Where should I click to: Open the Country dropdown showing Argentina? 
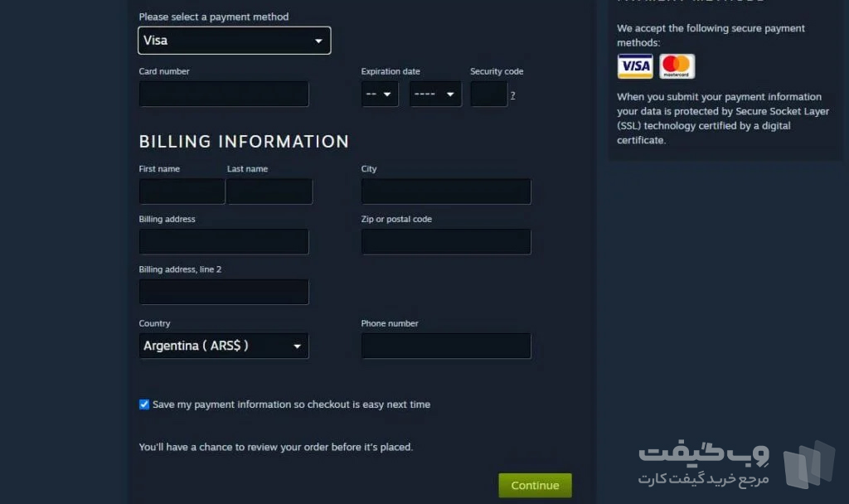click(224, 346)
